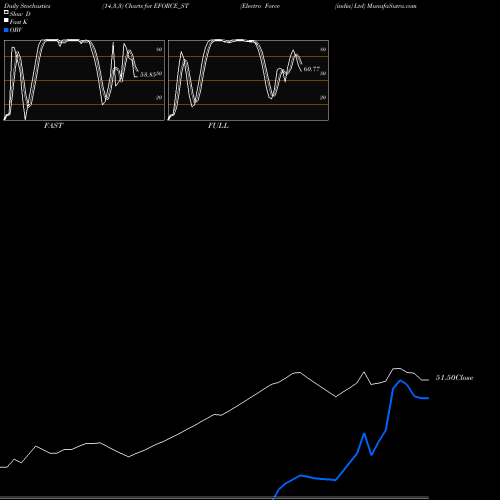Select the '(Electro Force' title text
Viewport: 500px width, 500px height.
(260, 6)
